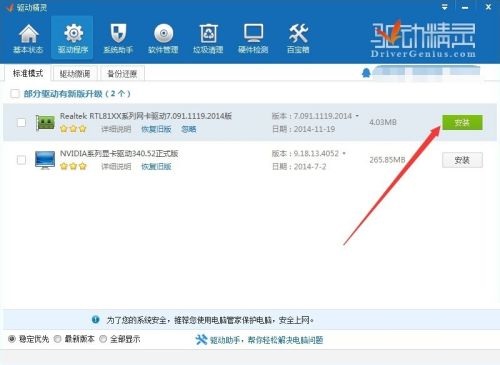Click 恢复旧版 for the Realtek driver
Viewport: 500px width, 365px height.
[x=156, y=129]
